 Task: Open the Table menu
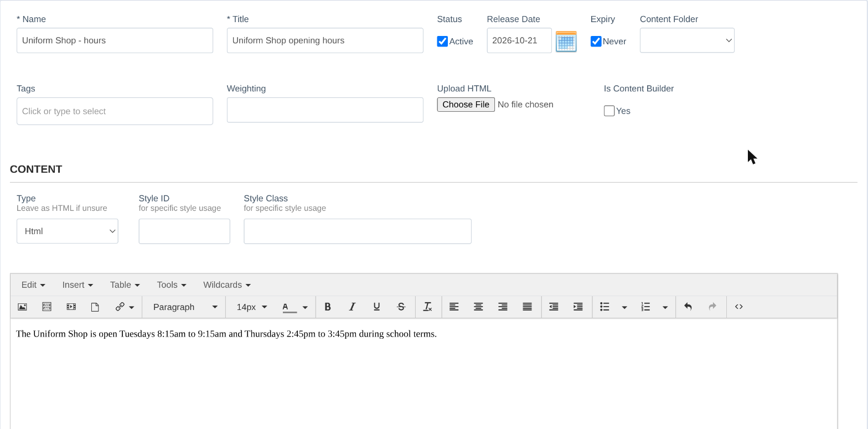click(125, 285)
